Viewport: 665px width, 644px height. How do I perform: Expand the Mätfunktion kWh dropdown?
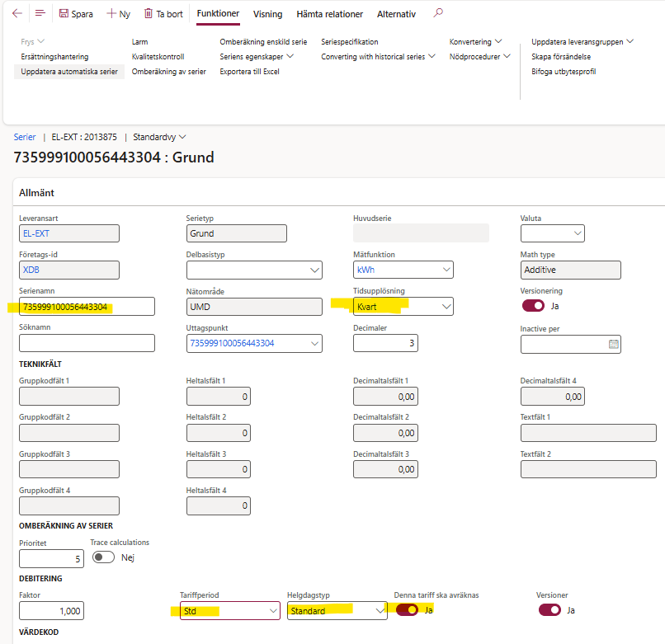(x=446, y=270)
